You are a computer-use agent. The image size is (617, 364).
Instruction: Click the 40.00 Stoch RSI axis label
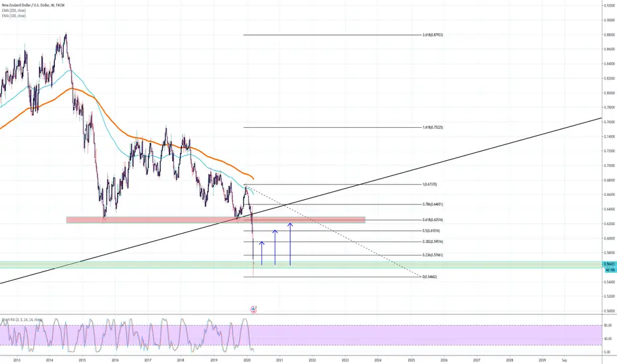608,339
